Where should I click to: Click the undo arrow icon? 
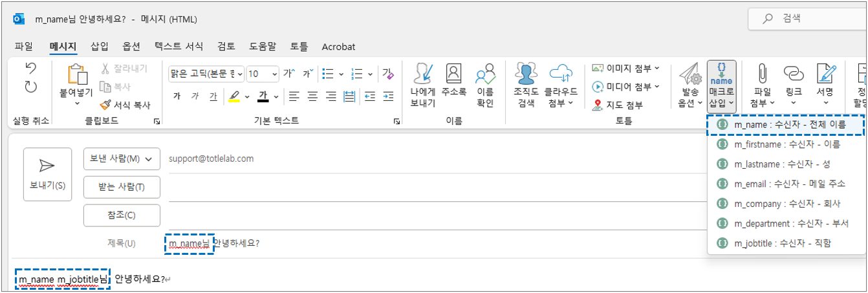point(30,67)
